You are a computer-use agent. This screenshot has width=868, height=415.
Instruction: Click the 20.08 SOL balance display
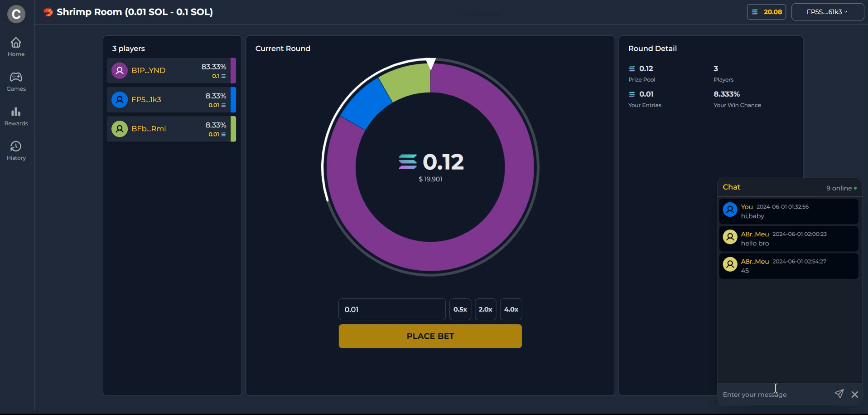[766, 12]
